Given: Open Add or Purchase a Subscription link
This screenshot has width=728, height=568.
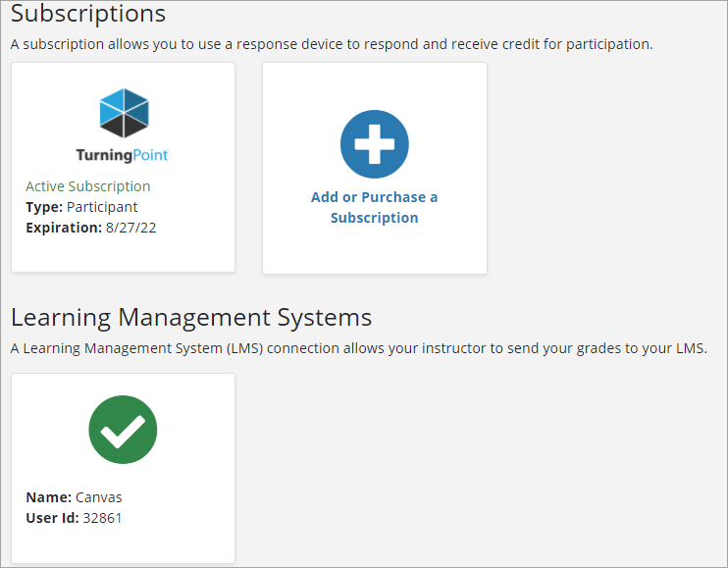Looking at the screenshot, I should click(x=374, y=207).
